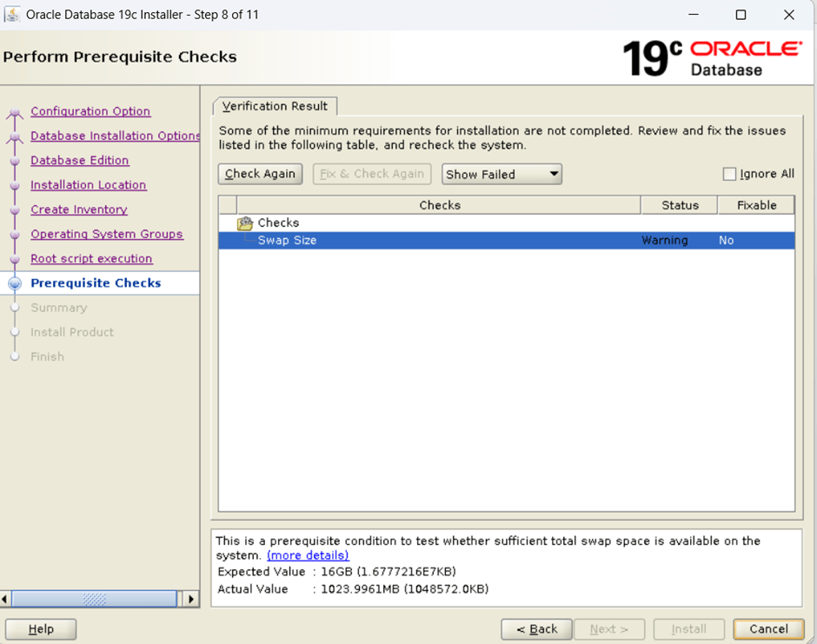The width and height of the screenshot is (817, 644).
Task: Click the Prerequisite Checks step bullet icon
Action: [15, 283]
